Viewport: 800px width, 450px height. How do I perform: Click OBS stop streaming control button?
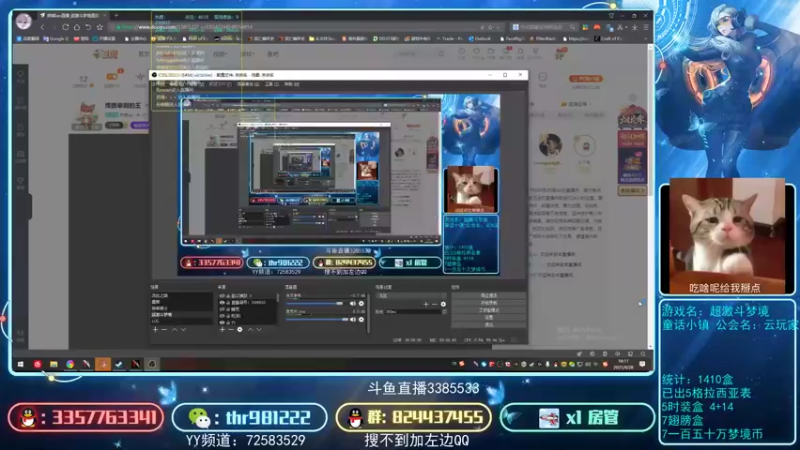point(489,295)
